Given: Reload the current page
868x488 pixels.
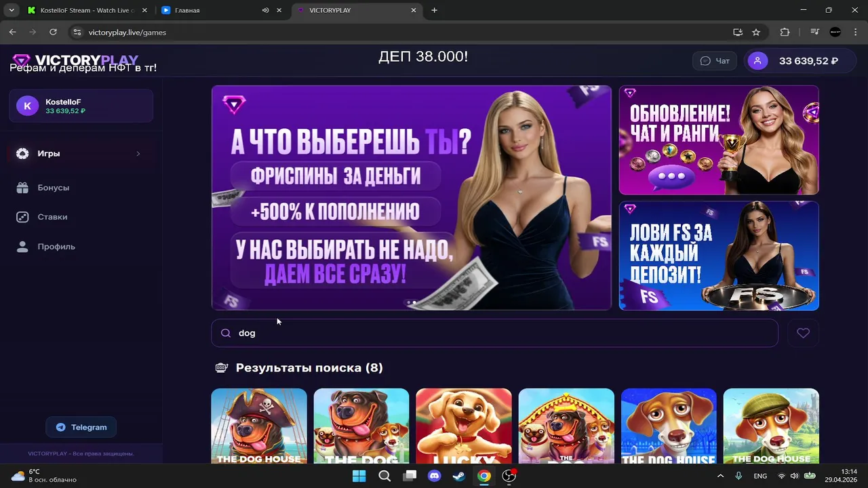Looking at the screenshot, I should 53,32.
